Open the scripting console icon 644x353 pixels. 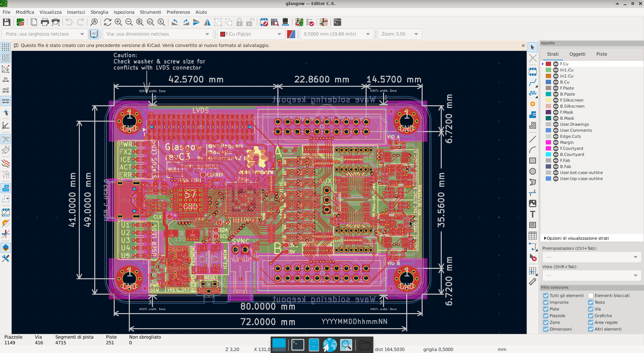(x=337, y=22)
